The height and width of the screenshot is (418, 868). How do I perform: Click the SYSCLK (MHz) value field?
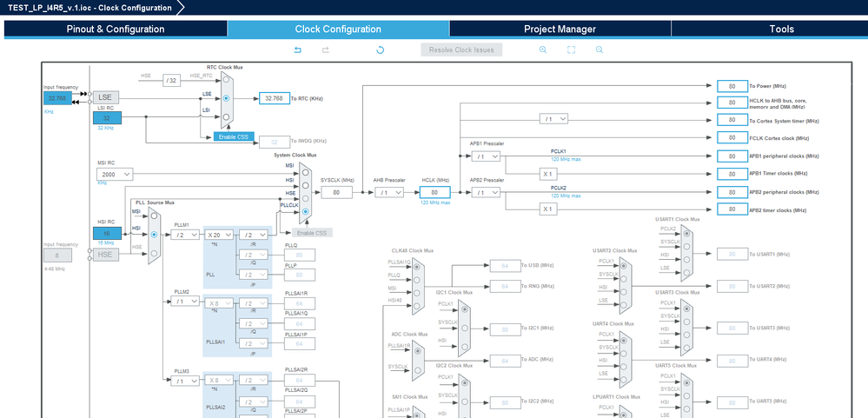[x=336, y=192]
